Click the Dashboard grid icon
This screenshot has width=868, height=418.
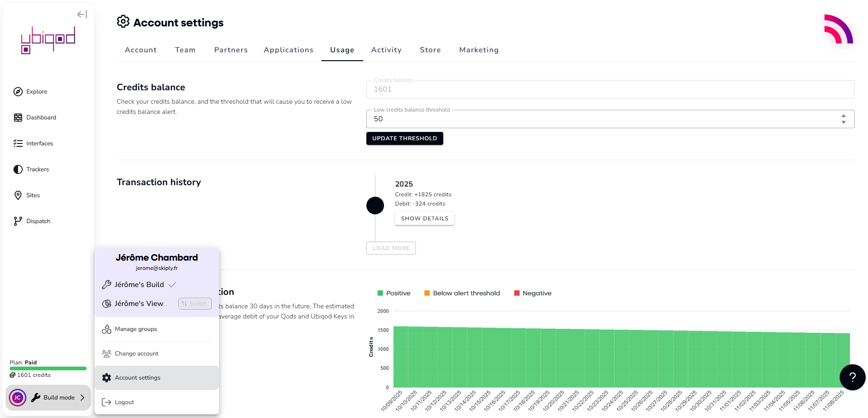coord(18,118)
